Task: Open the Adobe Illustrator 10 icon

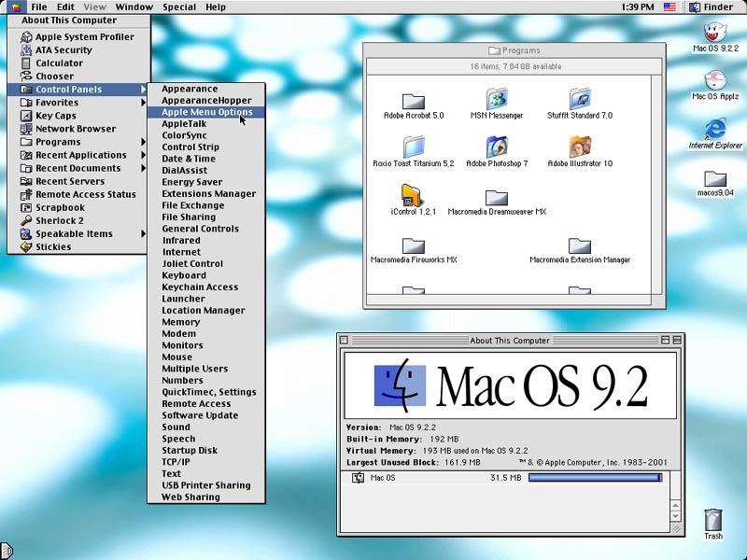Action: click(580, 147)
